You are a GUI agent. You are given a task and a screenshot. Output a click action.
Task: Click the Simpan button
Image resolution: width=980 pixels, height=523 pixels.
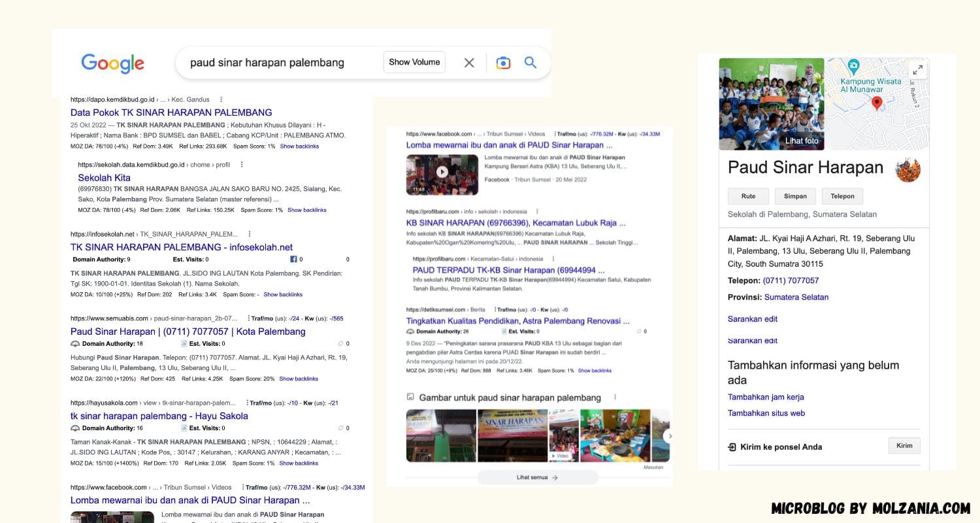(x=795, y=196)
